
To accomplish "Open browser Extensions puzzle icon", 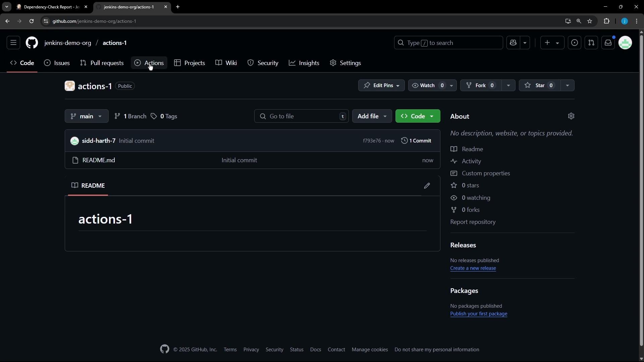I will [x=606, y=21].
